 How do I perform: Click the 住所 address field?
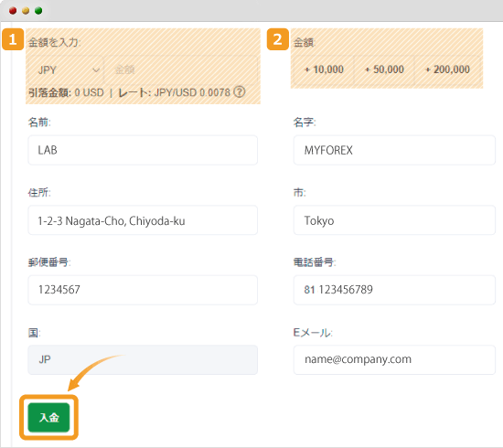coord(143,220)
